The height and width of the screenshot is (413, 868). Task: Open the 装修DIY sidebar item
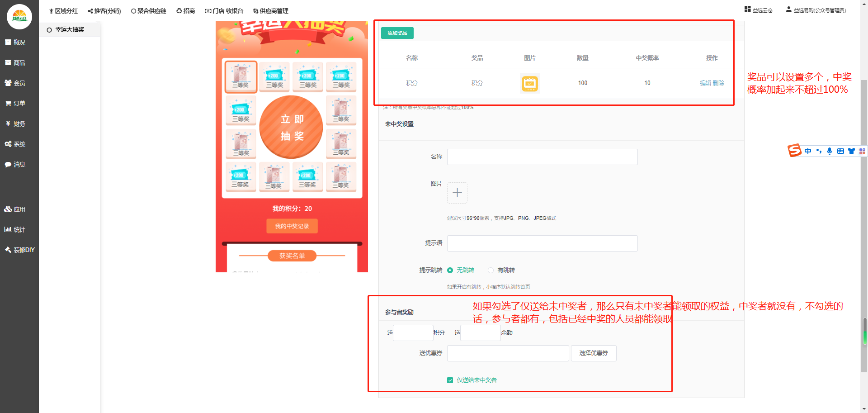click(x=19, y=250)
